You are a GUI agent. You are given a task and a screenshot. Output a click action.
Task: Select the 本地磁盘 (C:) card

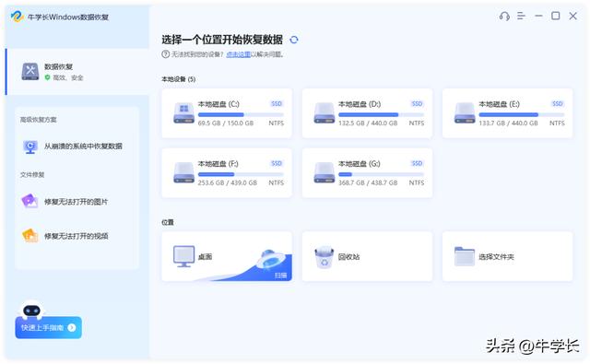point(227,113)
